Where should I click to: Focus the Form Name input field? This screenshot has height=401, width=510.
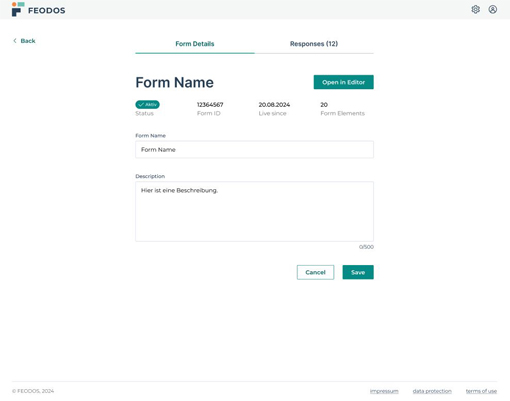(x=254, y=150)
